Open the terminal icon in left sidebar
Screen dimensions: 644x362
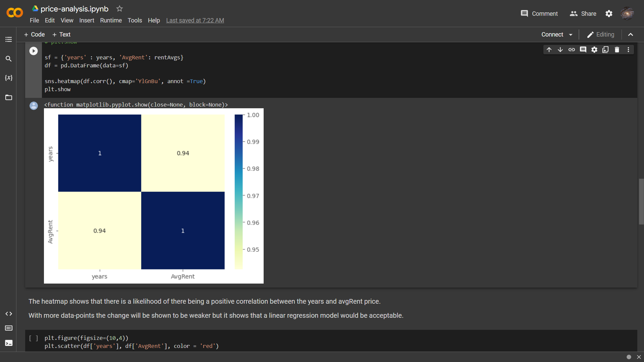[9, 343]
